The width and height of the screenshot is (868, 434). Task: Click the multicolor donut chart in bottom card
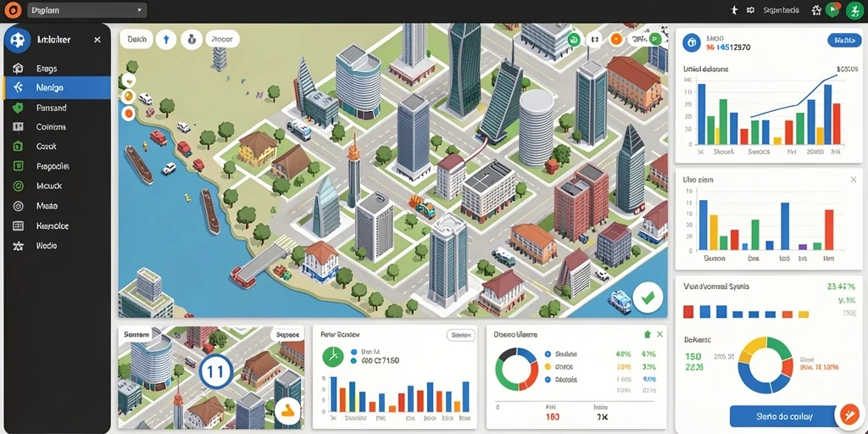[516, 370]
